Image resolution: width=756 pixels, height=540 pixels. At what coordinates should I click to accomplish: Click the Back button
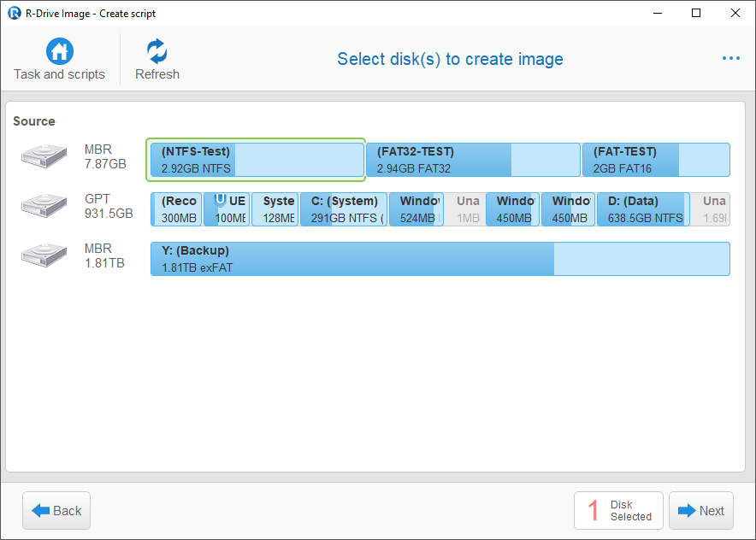coord(56,511)
